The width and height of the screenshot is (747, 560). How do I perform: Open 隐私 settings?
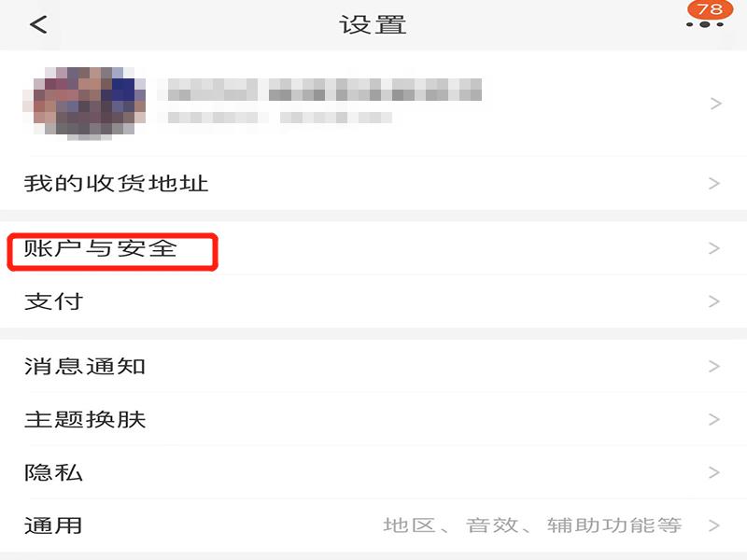click(x=373, y=473)
